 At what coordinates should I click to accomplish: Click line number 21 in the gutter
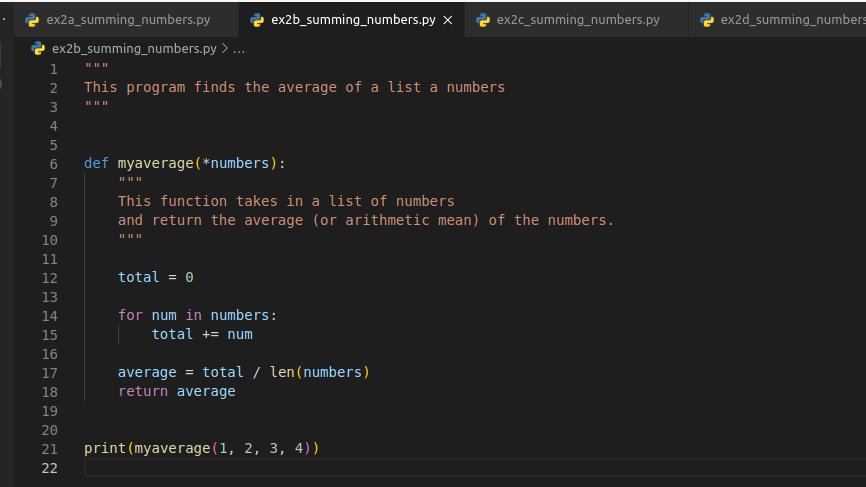point(50,449)
